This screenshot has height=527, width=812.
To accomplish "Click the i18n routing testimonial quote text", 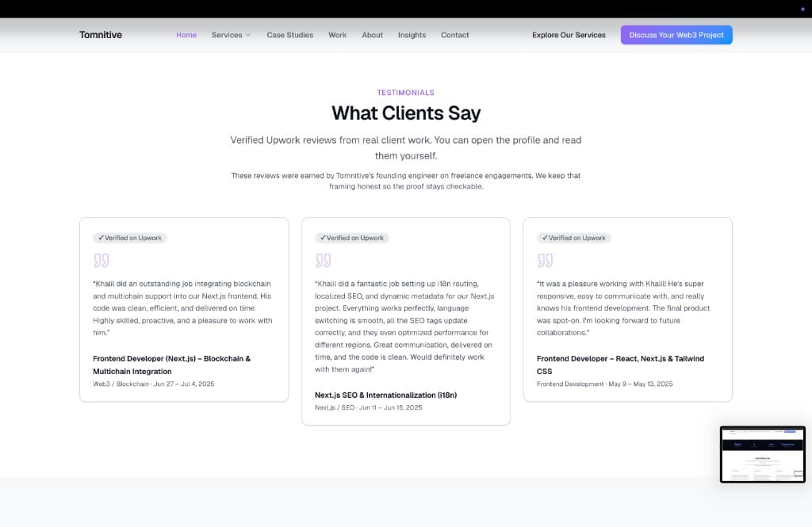I will pyautogui.click(x=404, y=327).
